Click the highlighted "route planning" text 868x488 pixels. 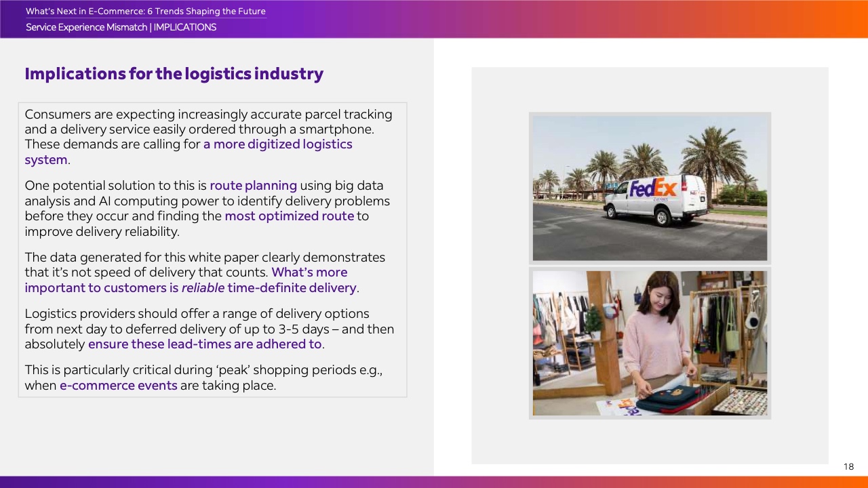[x=253, y=186]
